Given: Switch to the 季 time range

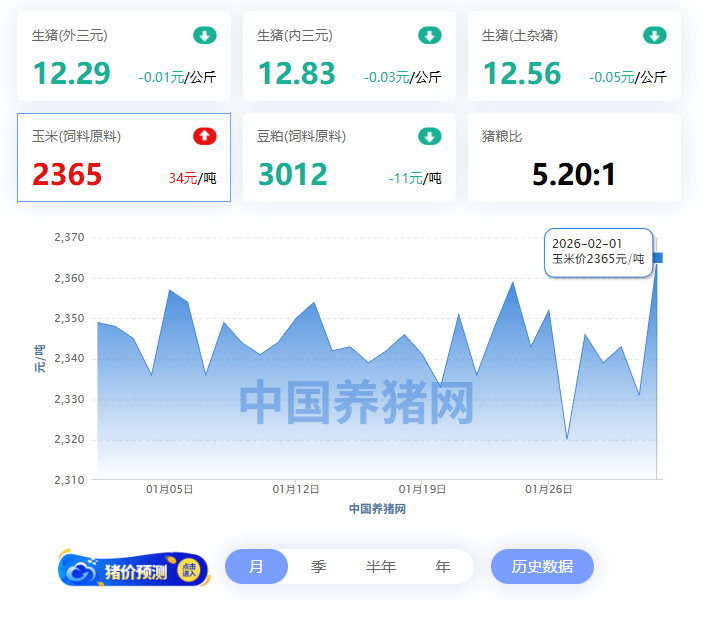Looking at the screenshot, I should [318, 566].
